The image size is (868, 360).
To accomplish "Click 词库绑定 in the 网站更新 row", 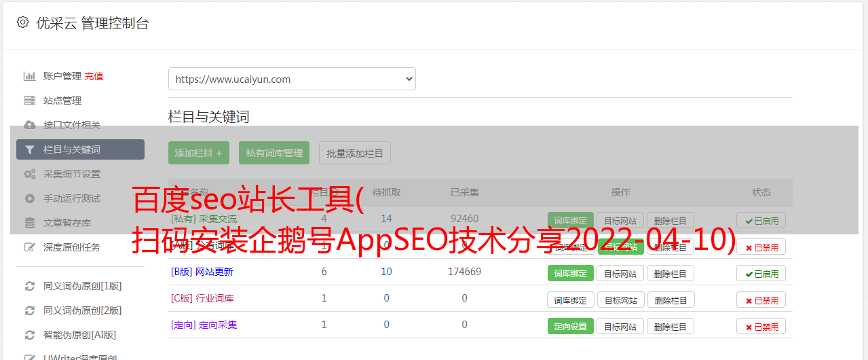I will pyautogui.click(x=571, y=273).
